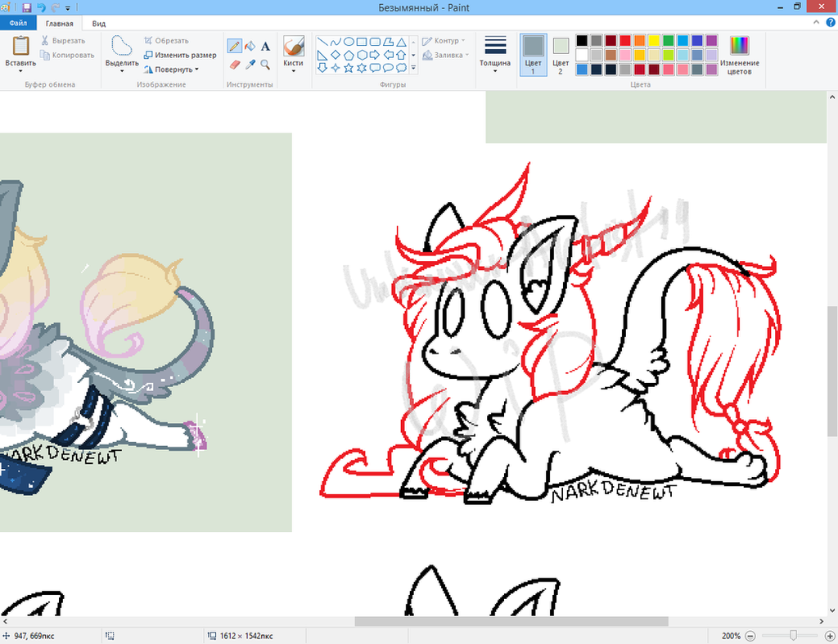Image resolution: width=838 pixels, height=644 pixels.
Task: Click Изменить размер (Resize) button
Action: (180, 55)
